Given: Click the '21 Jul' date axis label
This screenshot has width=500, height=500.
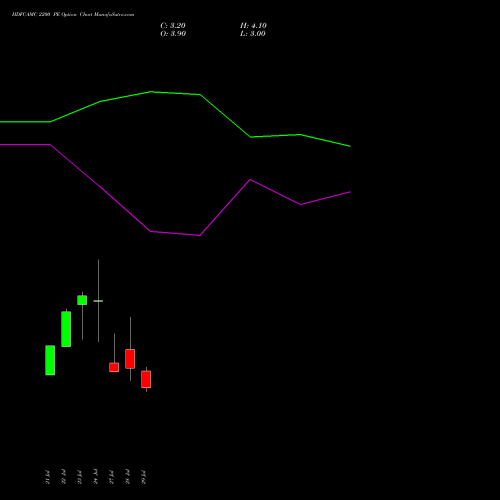Looking at the screenshot, I should tap(48, 477).
